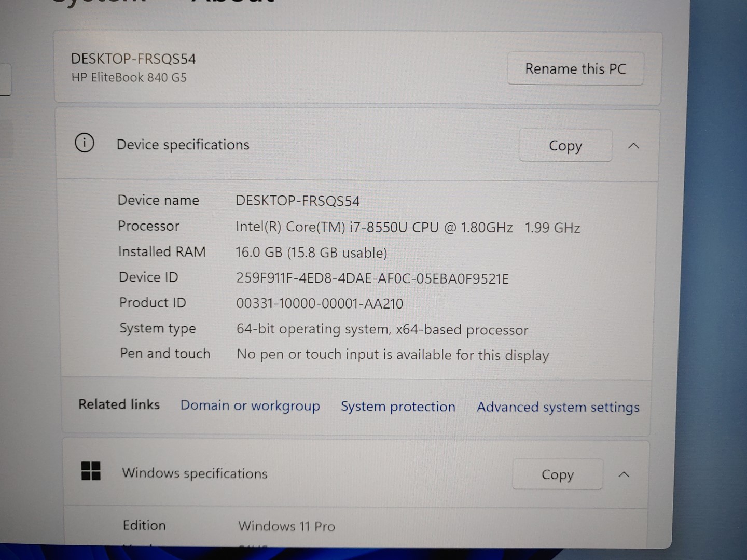Click the Windows specifications header label
The height and width of the screenshot is (560, 747).
pos(195,473)
